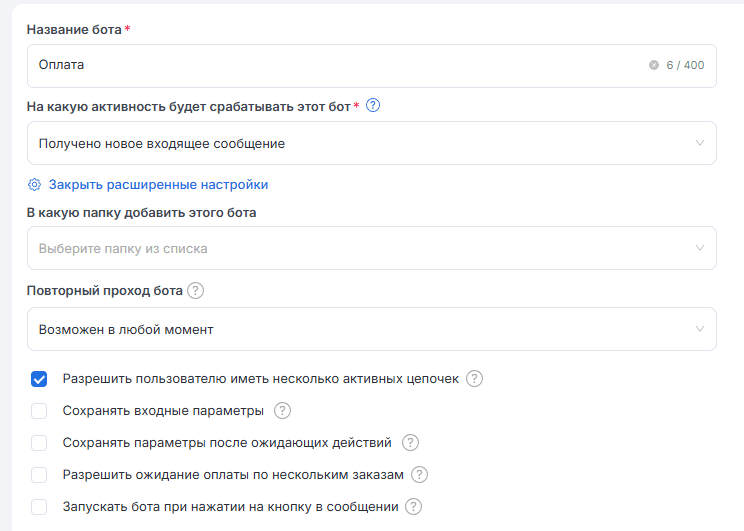Viewport: 744px width, 531px height.
Task: Click the Название бота label
Action: tap(74, 29)
